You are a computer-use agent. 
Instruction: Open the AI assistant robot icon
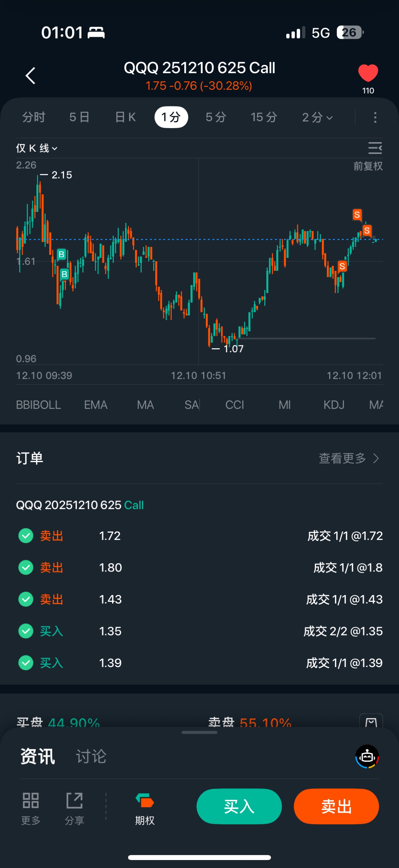(x=367, y=757)
